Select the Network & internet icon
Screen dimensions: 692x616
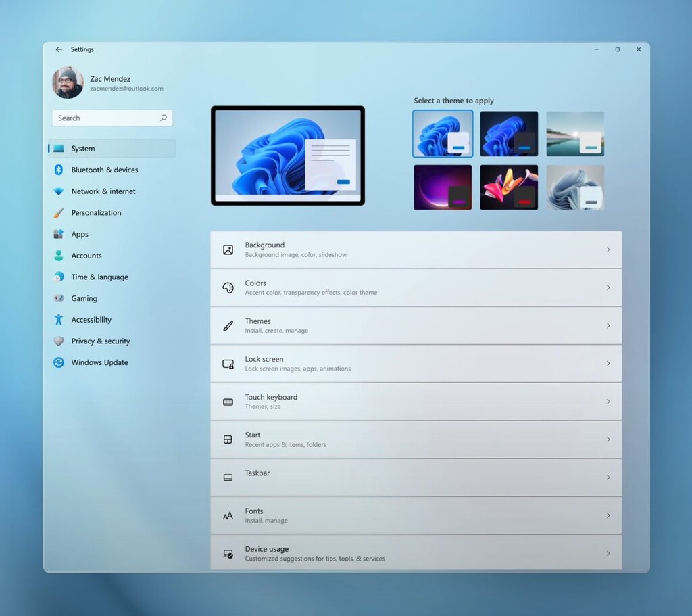click(x=60, y=191)
